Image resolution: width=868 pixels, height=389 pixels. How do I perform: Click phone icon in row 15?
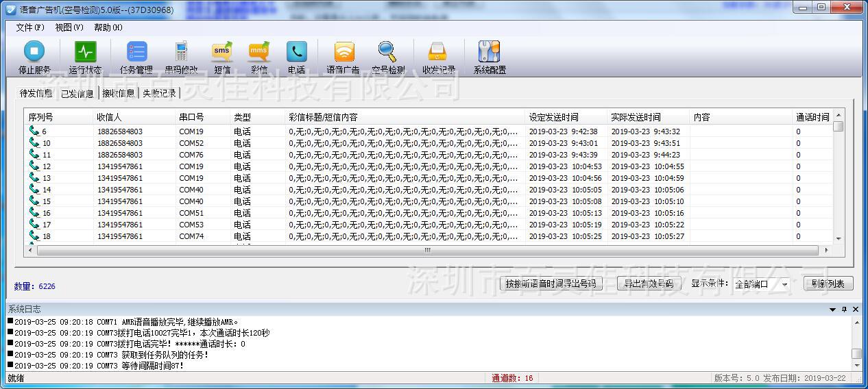(x=34, y=201)
